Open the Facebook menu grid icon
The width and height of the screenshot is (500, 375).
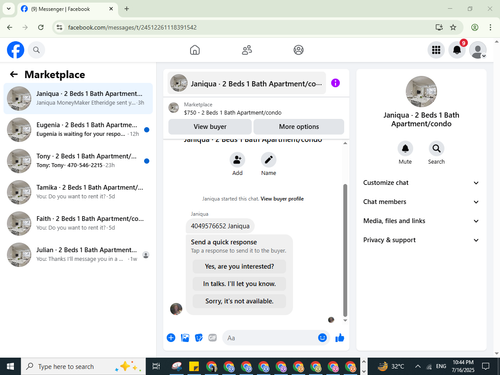(436, 50)
